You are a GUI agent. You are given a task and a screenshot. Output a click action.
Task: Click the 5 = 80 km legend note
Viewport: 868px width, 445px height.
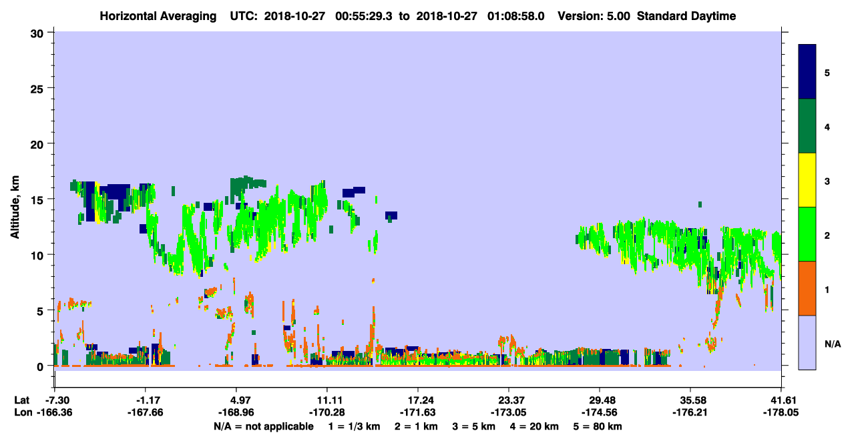click(x=596, y=426)
